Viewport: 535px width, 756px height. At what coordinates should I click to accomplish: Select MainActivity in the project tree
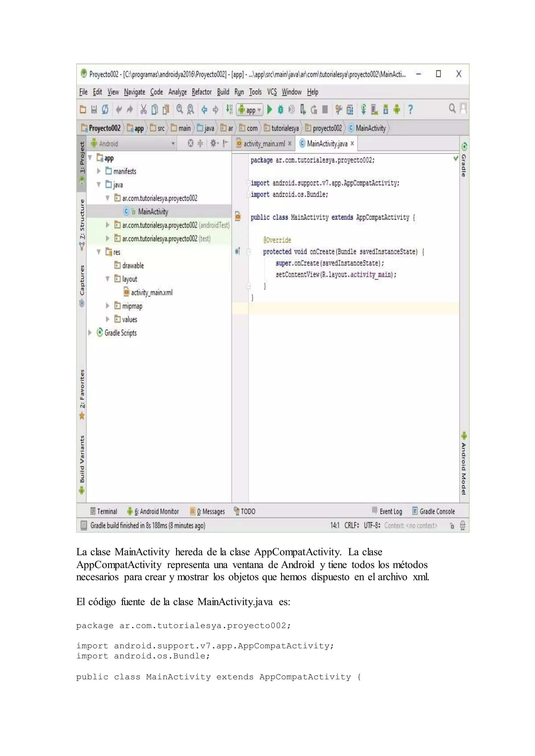[159, 211]
